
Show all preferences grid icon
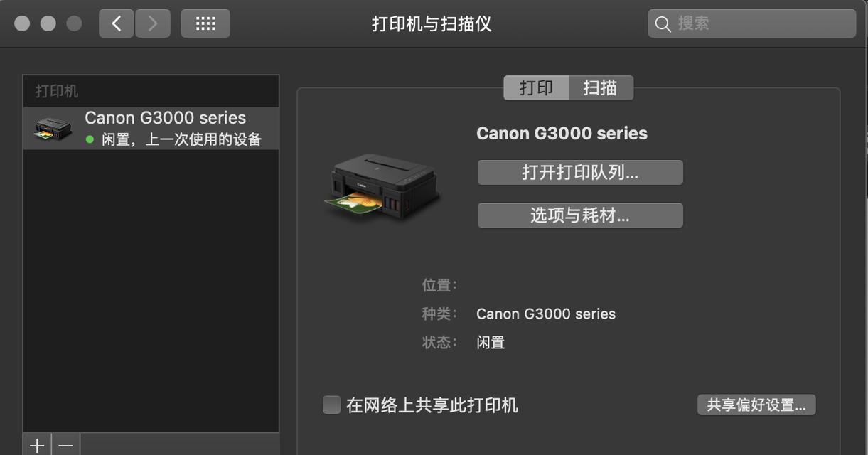[x=205, y=23]
